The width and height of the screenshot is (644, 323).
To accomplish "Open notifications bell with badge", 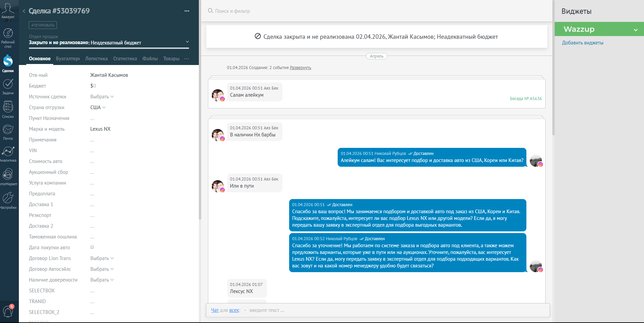I will (8, 311).
